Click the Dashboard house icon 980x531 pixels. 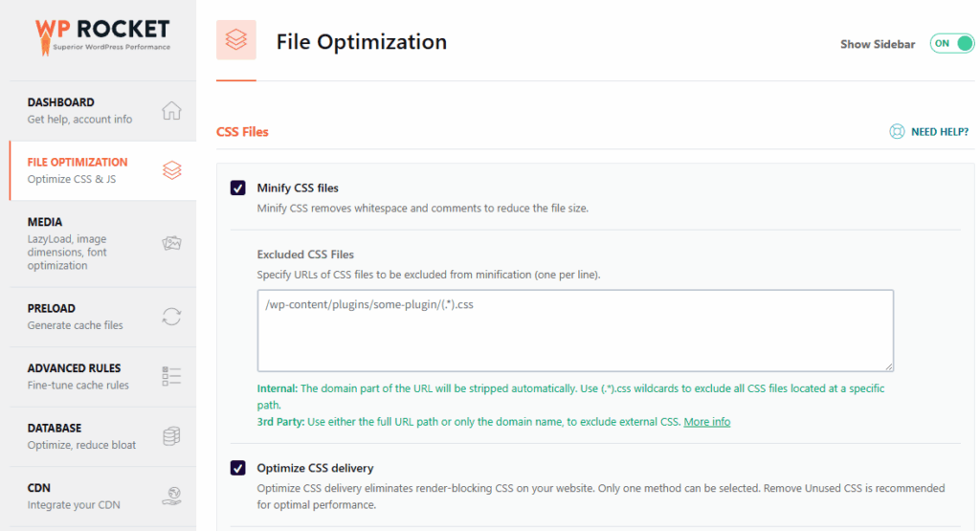pyautogui.click(x=171, y=110)
